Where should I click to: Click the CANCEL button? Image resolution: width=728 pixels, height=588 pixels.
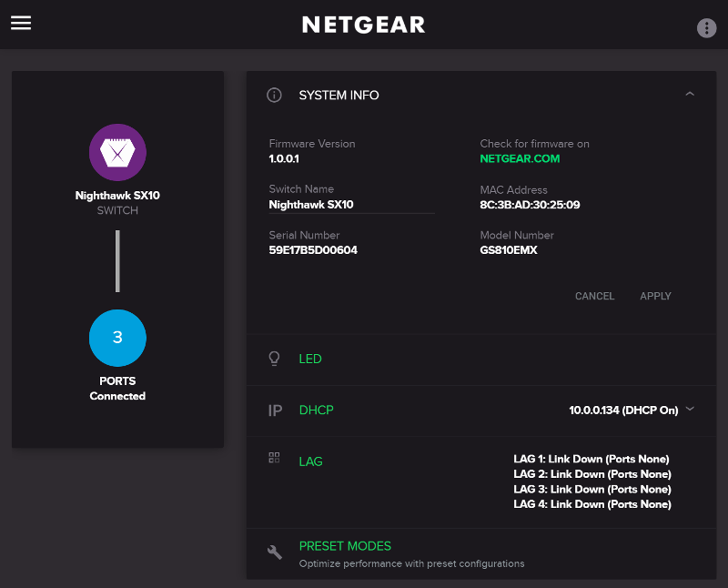pyautogui.click(x=594, y=296)
